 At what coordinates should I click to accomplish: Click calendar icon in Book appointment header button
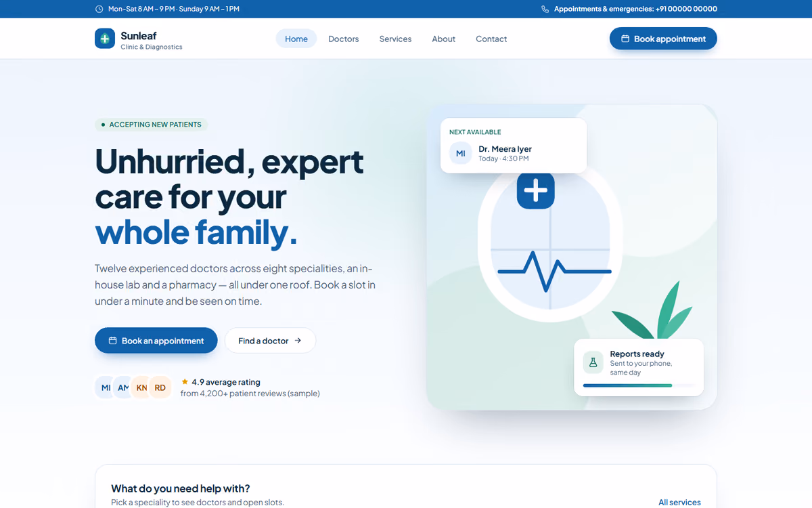pyautogui.click(x=625, y=39)
